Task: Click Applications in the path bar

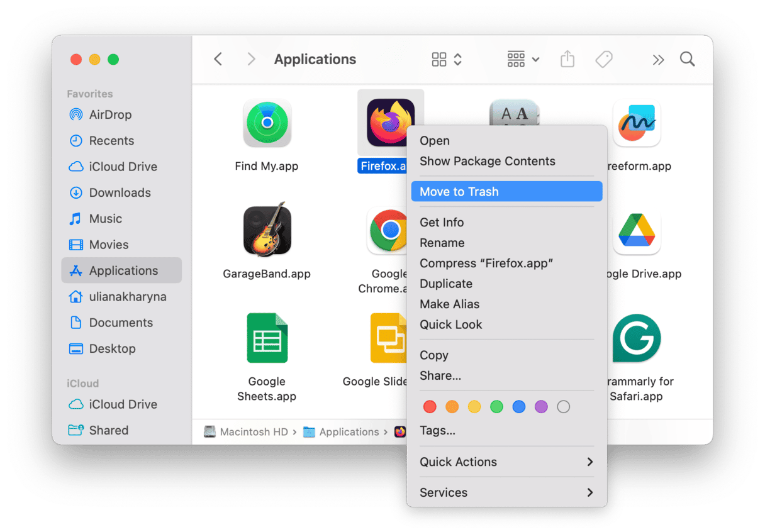Action: (341, 432)
